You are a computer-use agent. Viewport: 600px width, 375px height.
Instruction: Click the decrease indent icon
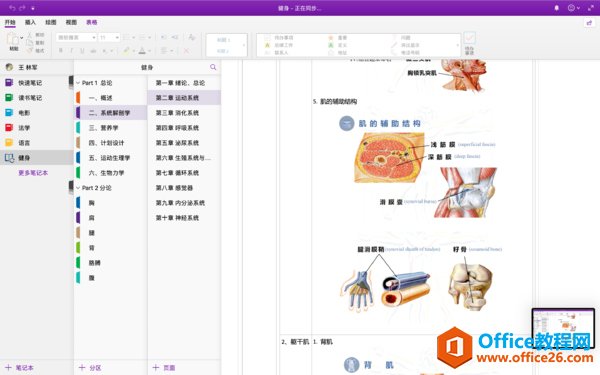(163, 38)
